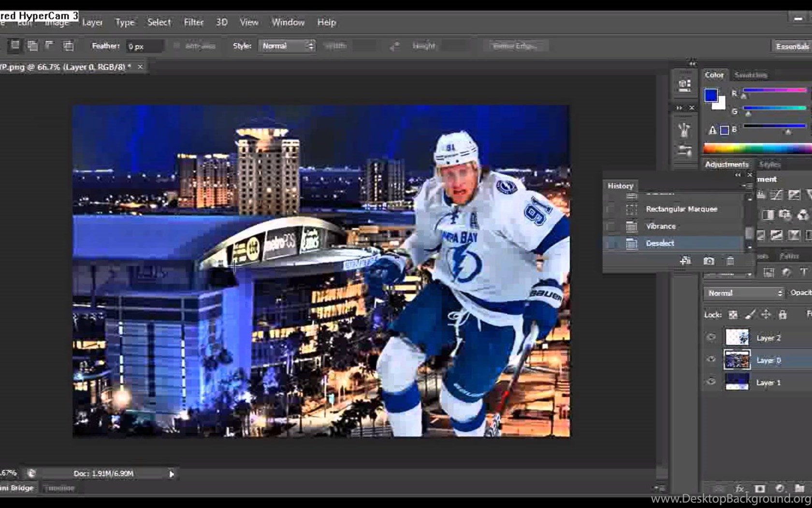Open the Layer menu

pyautogui.click(x=92, y=22)
